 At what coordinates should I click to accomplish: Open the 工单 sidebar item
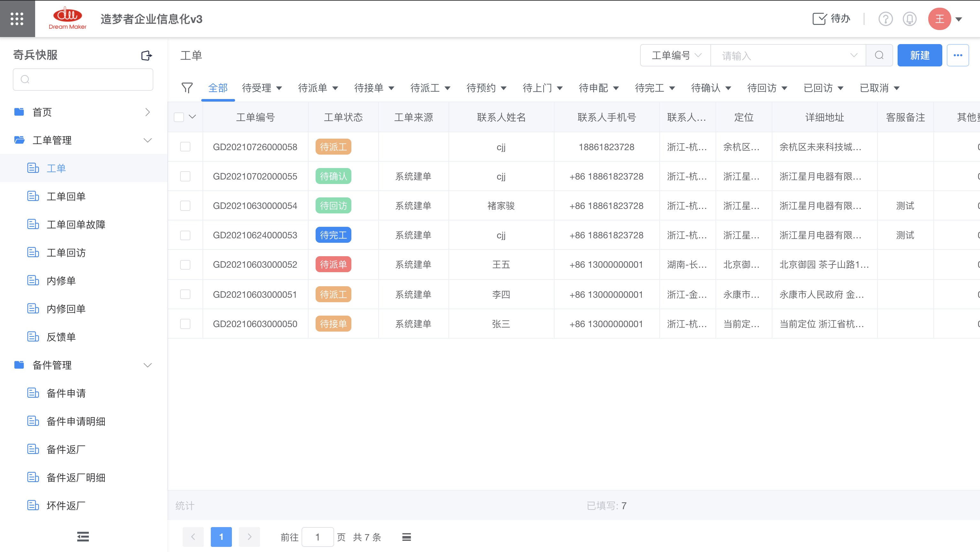coord(84,168)
